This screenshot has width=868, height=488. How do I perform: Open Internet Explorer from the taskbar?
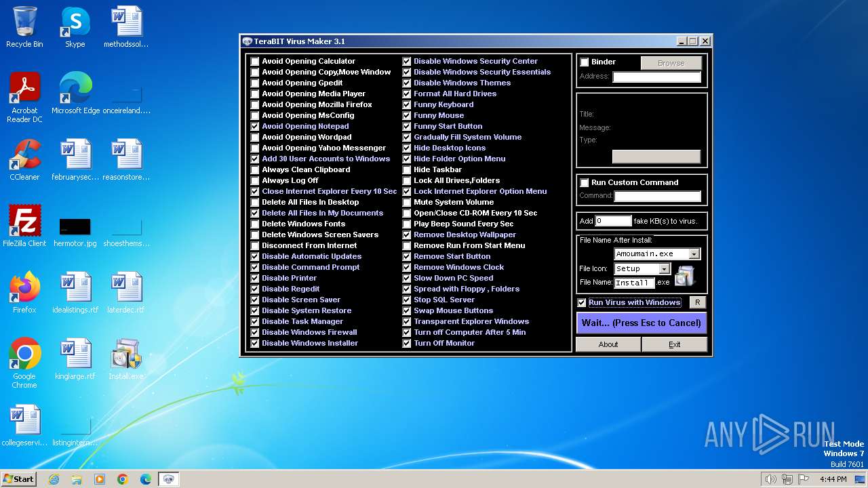click(x=54, y=479)
